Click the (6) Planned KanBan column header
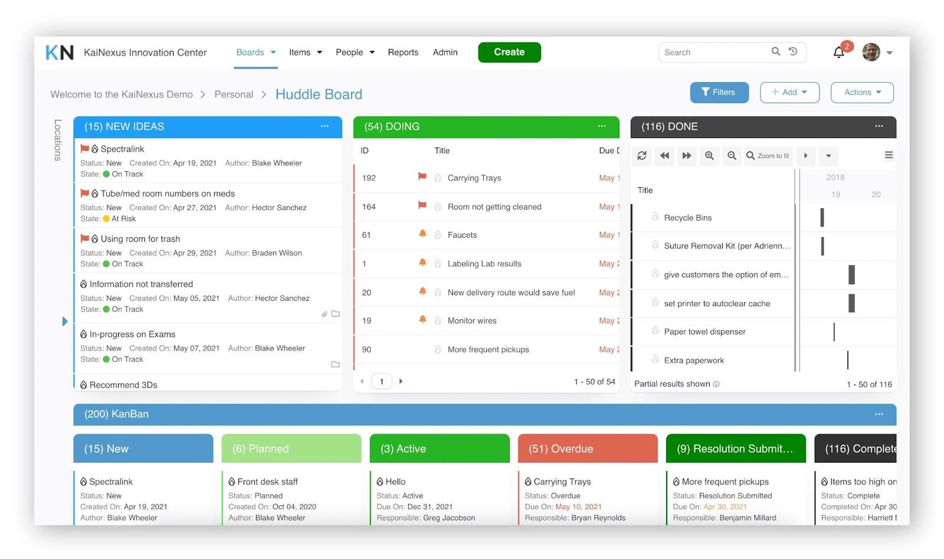944x560 pixels. coord(291,448)
